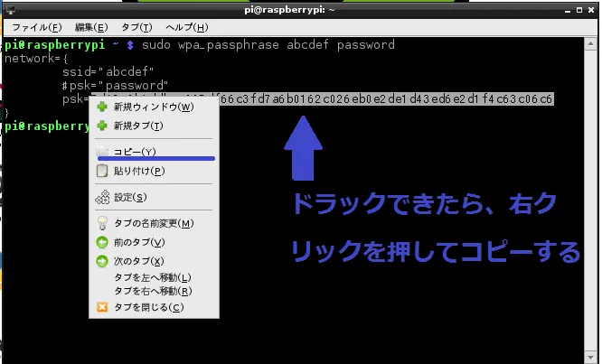Select タブを左へ移動 in the context menu

click(153, 277)
